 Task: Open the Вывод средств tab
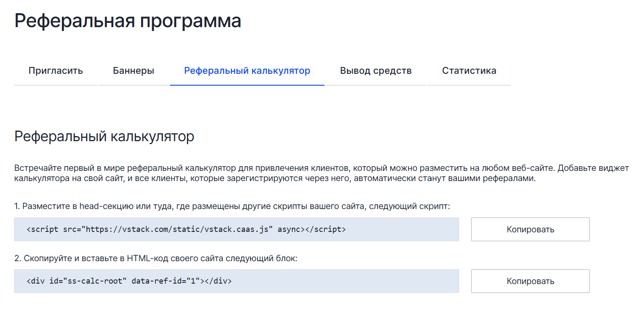coord(376,71)
